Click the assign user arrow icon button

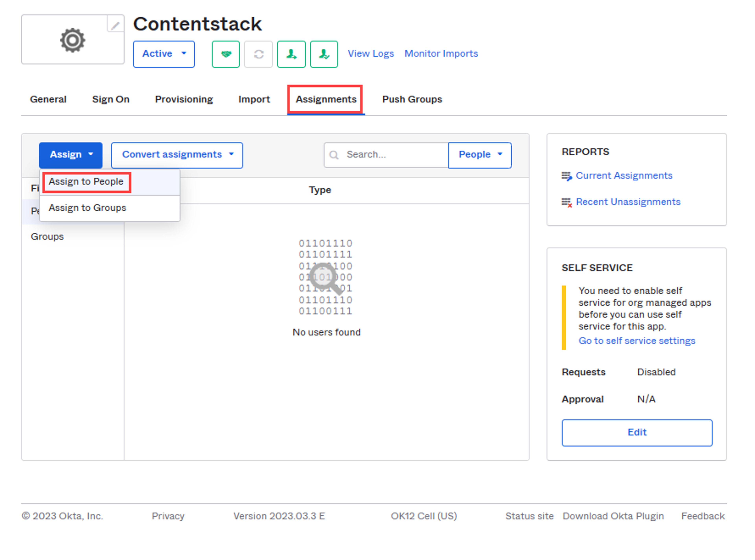[x=291, y=54]
